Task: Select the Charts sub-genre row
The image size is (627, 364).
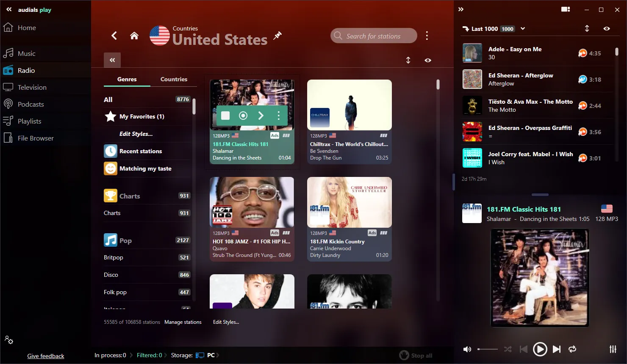Action: click(147, 213)
